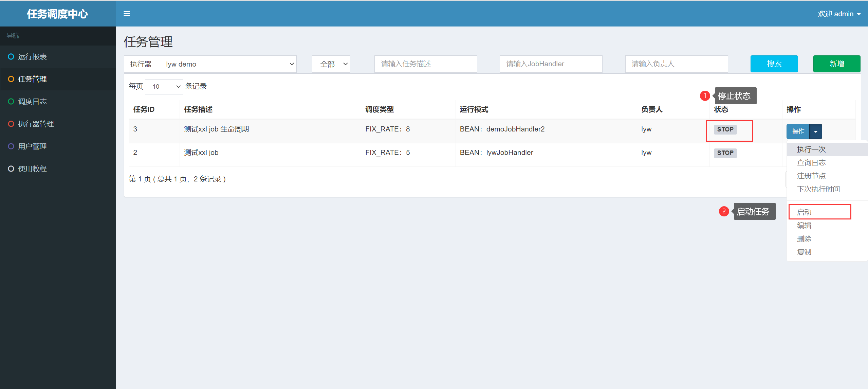Click the 执行器管理 circle icon in sidebar
868x389 pixels.
point(11,124)
